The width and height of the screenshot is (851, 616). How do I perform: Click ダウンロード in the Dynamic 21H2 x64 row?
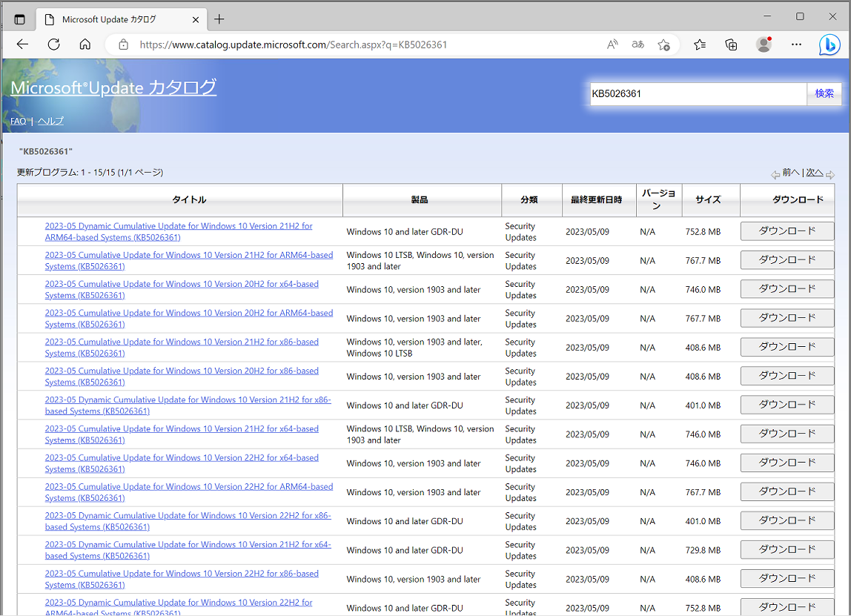787,549
